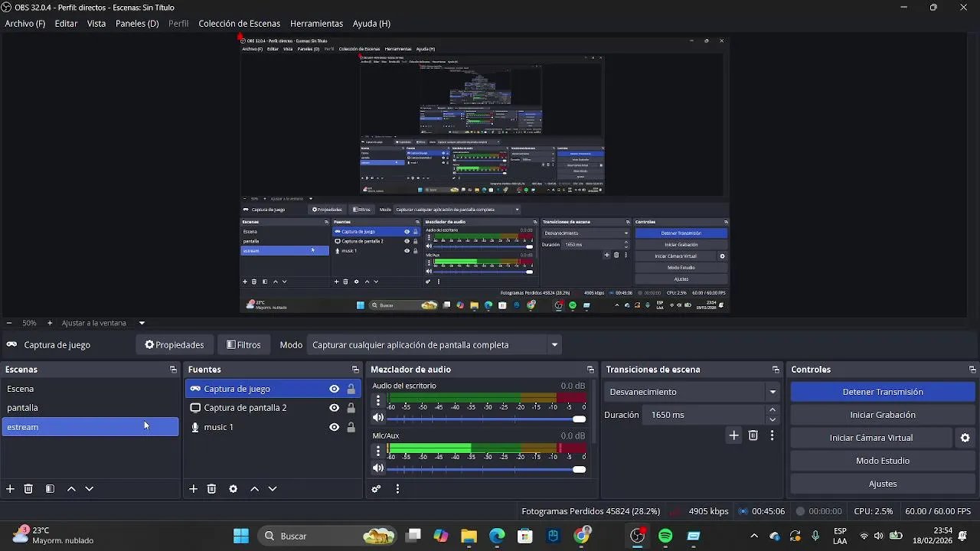This screenshot has width=980, height=551.
Task: Open source properties gear in Fuentes toolbar
Action: pos(233,489)
